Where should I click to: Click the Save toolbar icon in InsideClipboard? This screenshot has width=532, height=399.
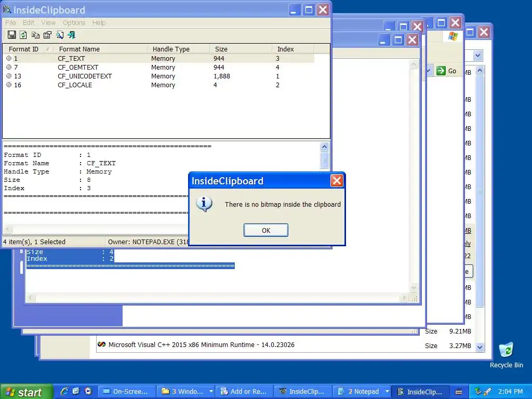click(11, 35)
